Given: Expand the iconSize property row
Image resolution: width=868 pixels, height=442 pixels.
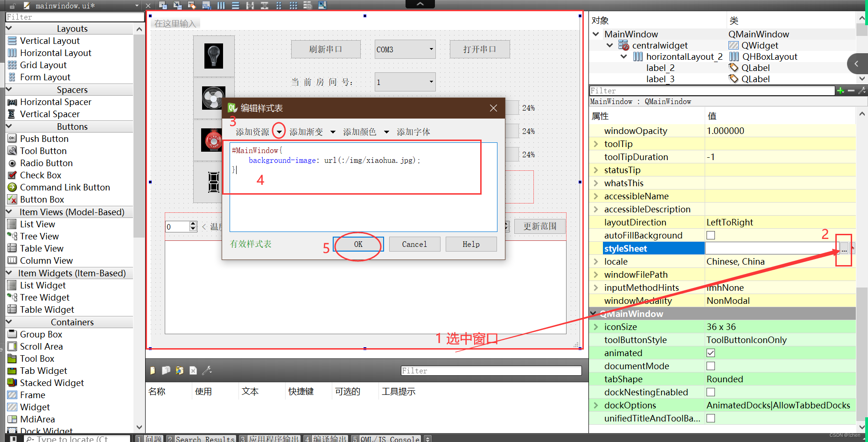Looking at the screenshot, I should [x=596, y=327].
